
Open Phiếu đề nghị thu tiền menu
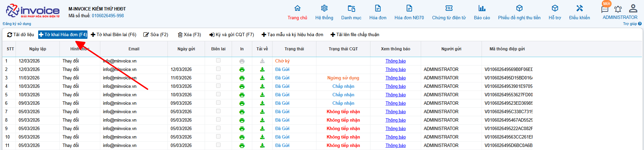click(519, 12)
